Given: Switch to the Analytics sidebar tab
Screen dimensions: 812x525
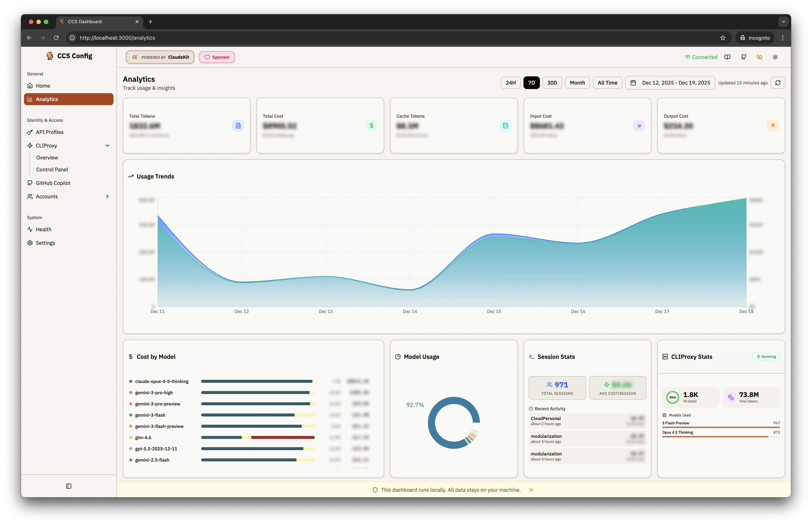Looking at the screenshot, I should 47,99.
